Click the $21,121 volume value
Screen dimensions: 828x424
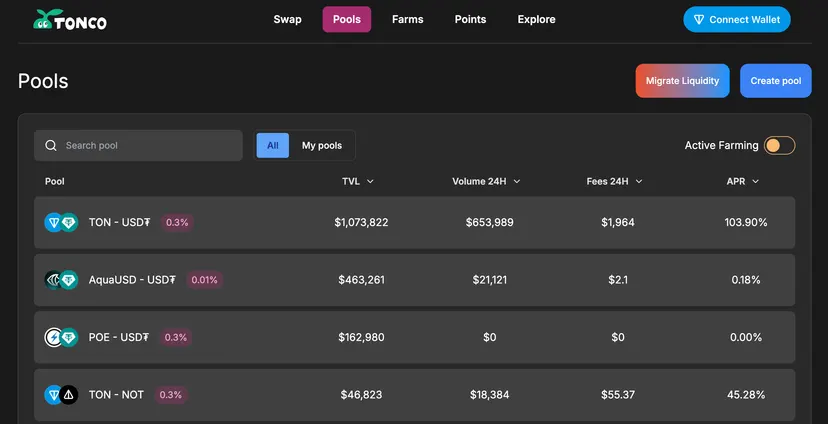pos(490,280)
